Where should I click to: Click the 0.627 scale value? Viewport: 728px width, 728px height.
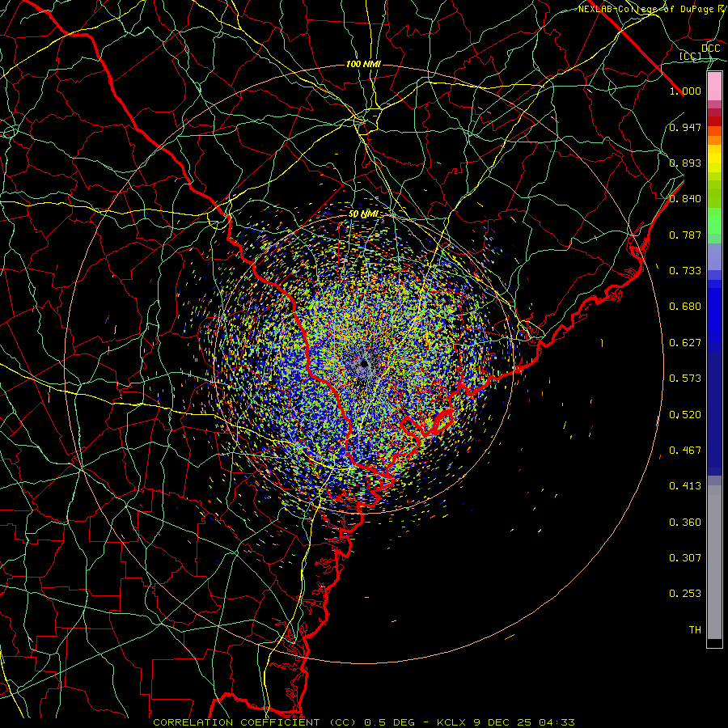coord(685,343)
